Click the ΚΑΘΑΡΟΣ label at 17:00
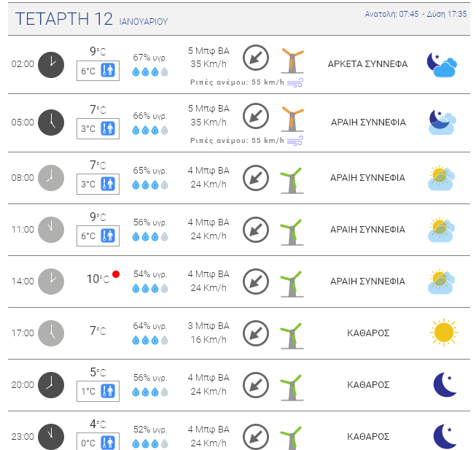This screenshot has height=450, width=476. 368,333
